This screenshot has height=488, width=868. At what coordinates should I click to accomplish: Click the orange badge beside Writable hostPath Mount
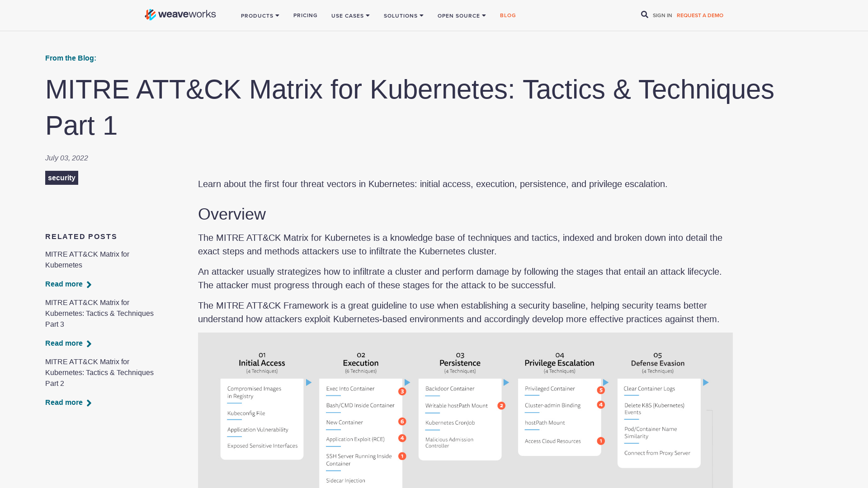(x=501, y=406)
